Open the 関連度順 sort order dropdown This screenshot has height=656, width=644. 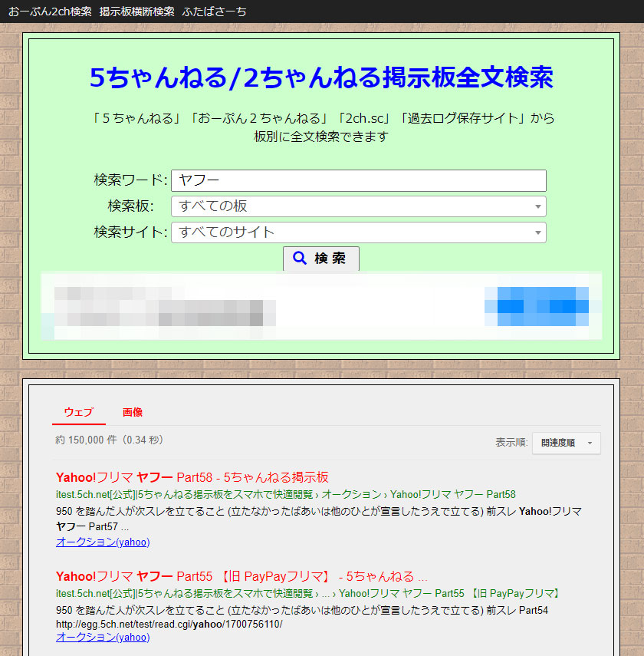(x=567, y=443)
